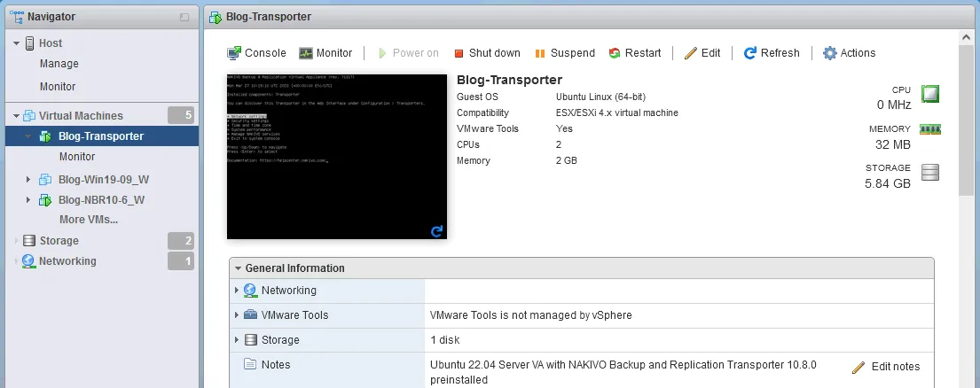Click the Storage disk usage icon
Image resolution: width=980 pixels, height=388 pixels.
point(930,172)
